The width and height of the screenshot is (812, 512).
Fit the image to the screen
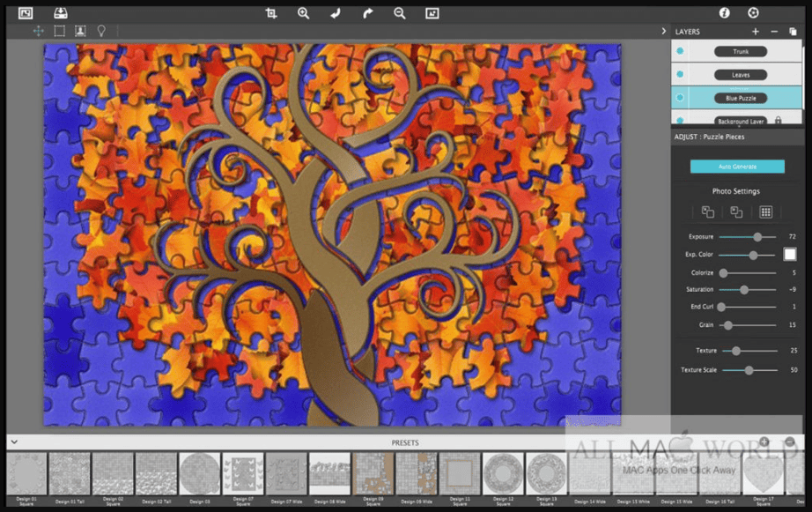(432, 13)
